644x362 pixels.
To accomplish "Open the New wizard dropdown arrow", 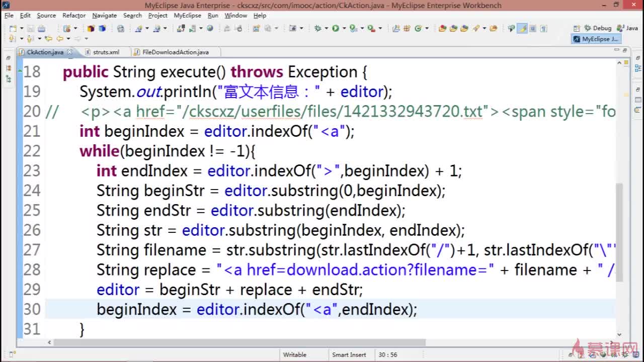I will click(x=22, y=28).
